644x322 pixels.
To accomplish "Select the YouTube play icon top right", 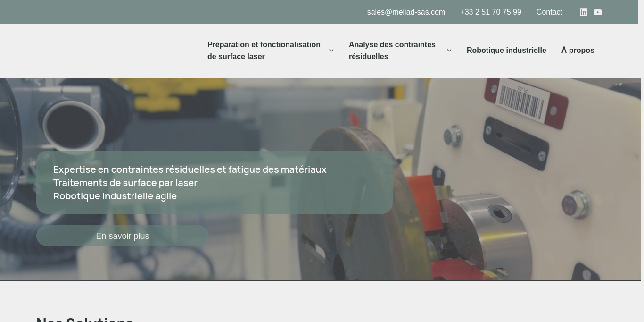I will (x=598, y=12).
